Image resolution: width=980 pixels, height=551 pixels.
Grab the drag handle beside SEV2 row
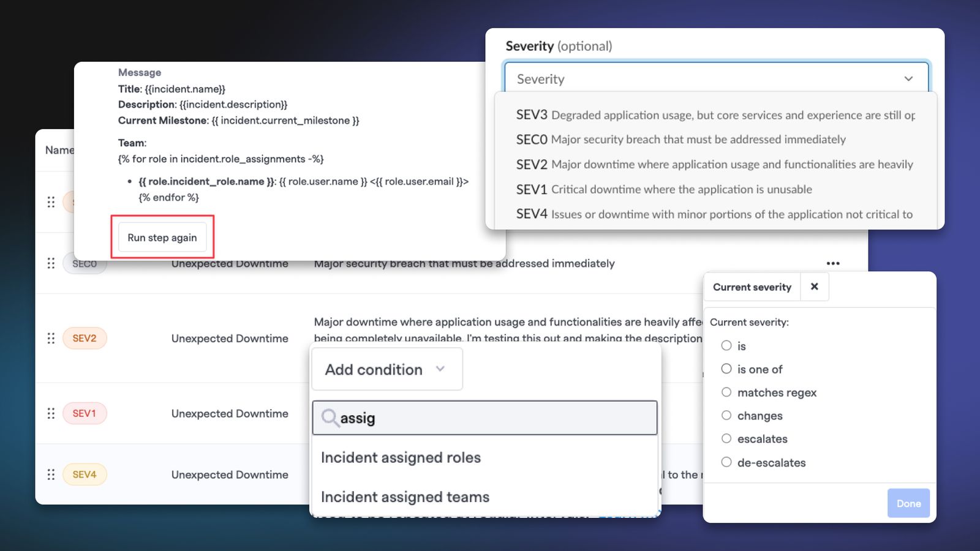coord(51,338)
